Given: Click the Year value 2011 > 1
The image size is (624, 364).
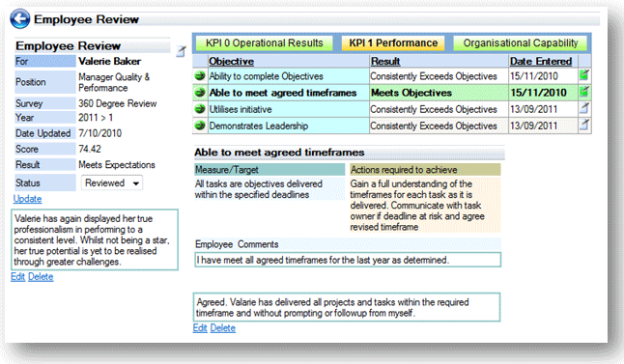Looking at the screenshot, I should click(96, 118).
